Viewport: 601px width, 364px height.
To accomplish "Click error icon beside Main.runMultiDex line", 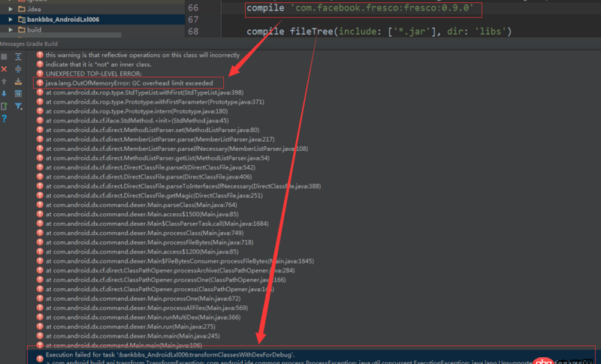I will pos(40,317).
